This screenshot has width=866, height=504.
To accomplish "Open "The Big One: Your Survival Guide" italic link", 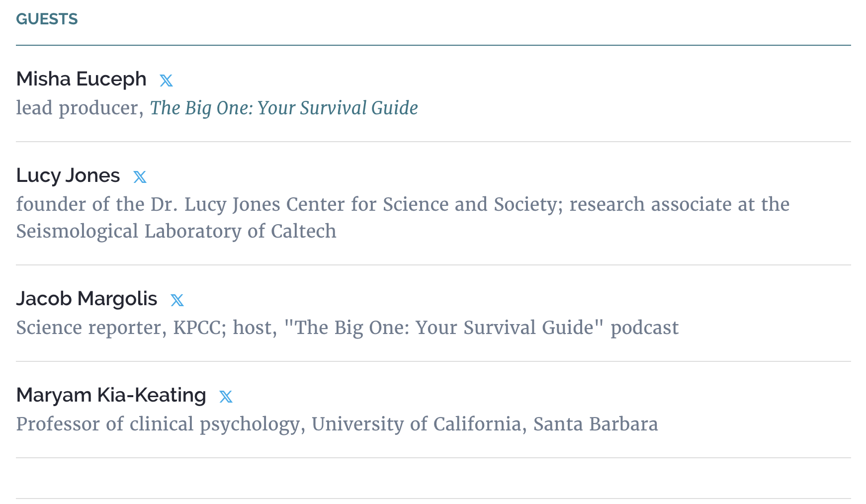I will pyautogui.click(x=284, y=108).
